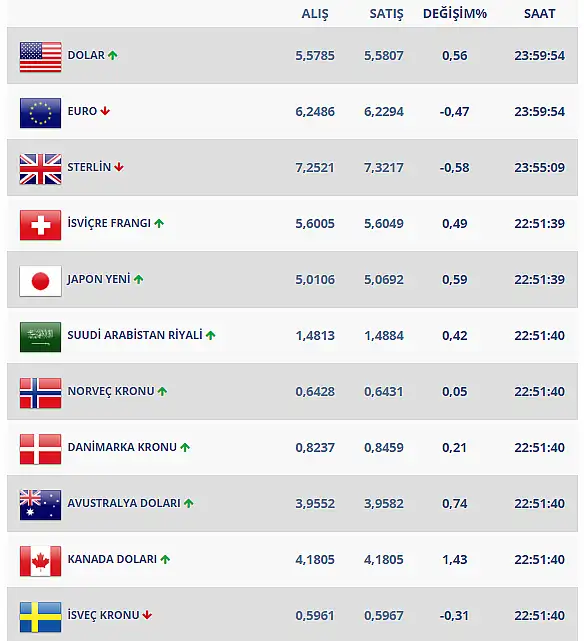Click the Saudi Arabia flag icon

40,337
